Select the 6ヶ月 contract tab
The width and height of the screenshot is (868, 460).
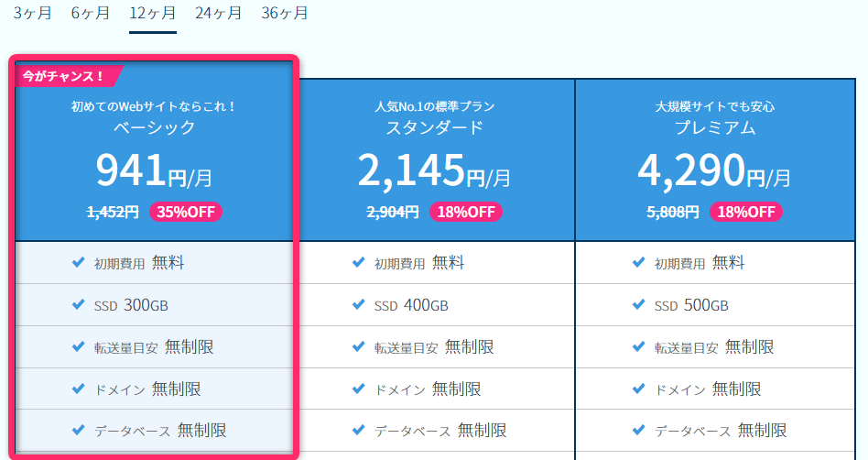(x=91, y=13)
